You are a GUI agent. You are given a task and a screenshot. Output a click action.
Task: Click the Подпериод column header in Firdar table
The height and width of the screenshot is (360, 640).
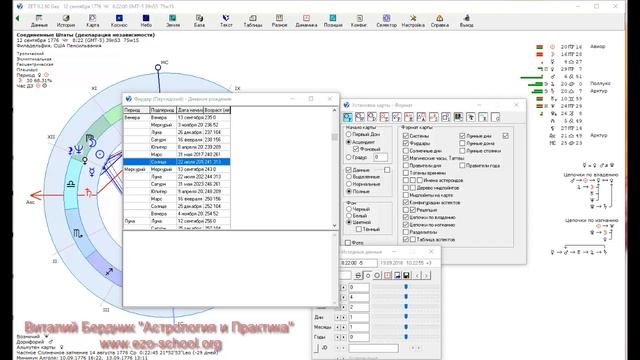point(163,110)
